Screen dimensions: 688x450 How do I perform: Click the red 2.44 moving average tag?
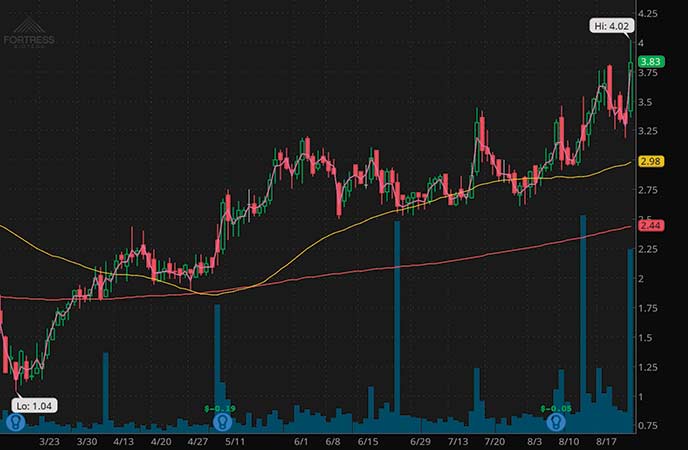[651, 226]
